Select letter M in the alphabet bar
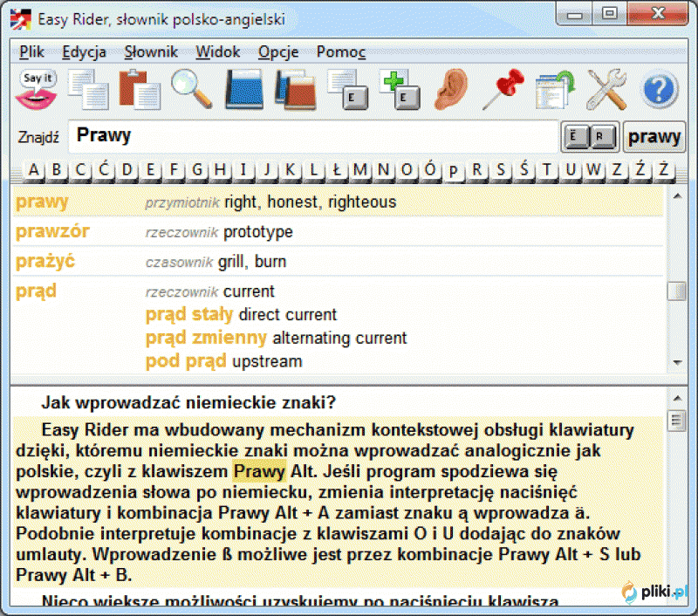The image size is (698, 616). pos(360,170)
